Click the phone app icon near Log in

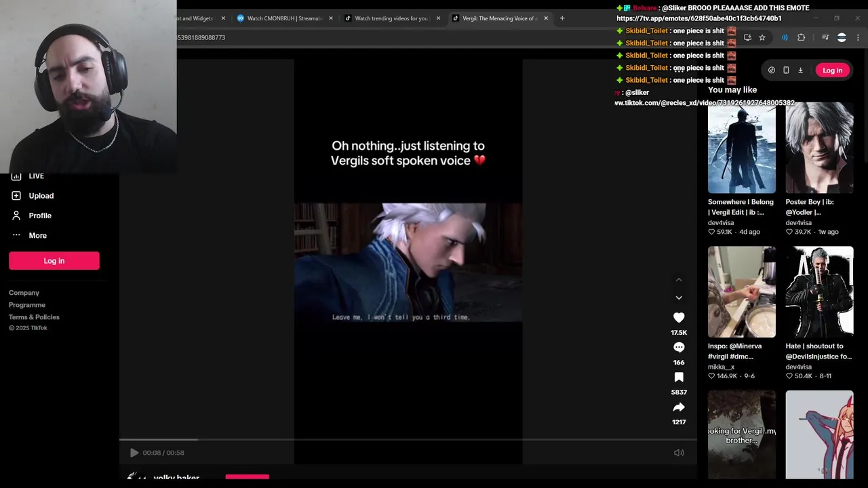point(786,70)
